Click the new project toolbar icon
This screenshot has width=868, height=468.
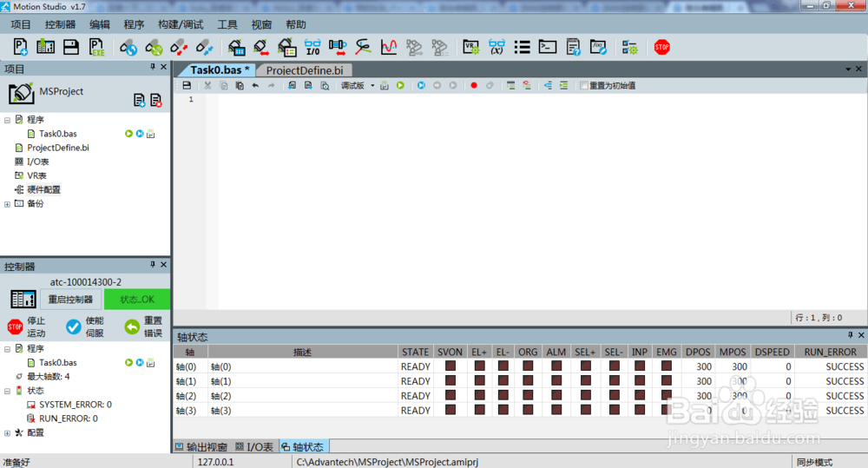tap(21, 47)
